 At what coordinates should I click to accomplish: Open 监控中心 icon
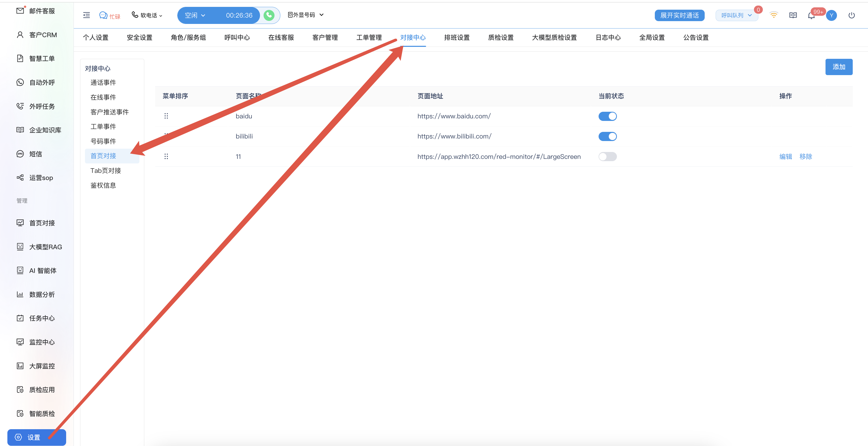pyautogui.click(x=20, y=342)
